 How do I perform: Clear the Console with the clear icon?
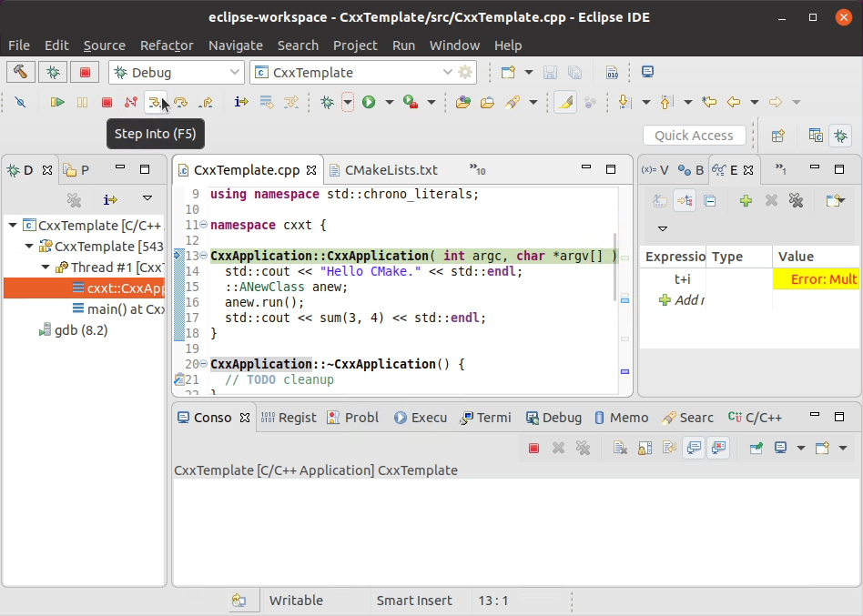620,447
